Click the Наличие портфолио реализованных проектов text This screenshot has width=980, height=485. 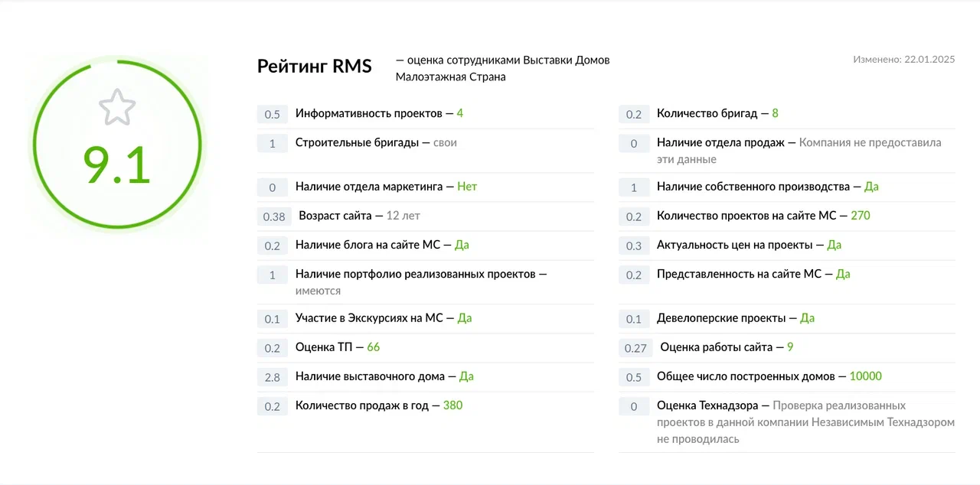click(x=421, y=274)
